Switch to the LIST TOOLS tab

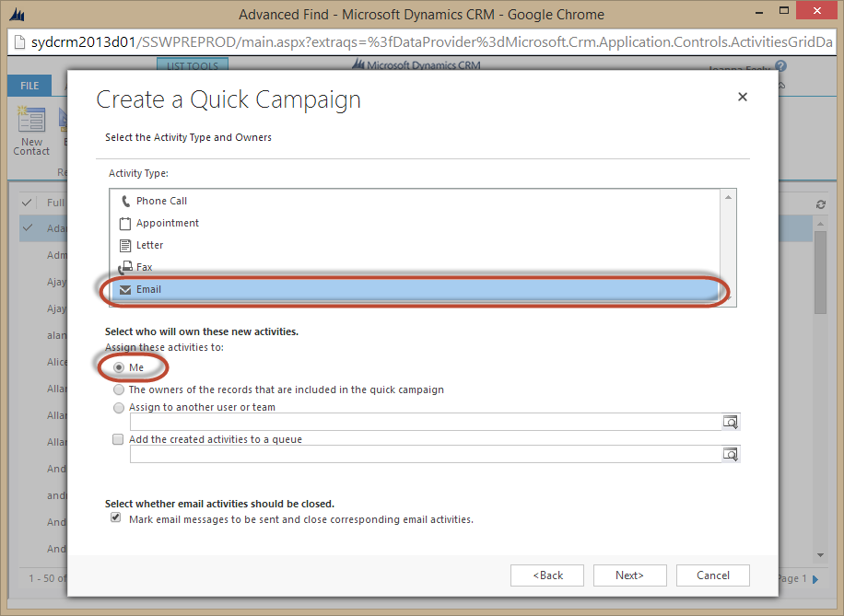point(192,64)
